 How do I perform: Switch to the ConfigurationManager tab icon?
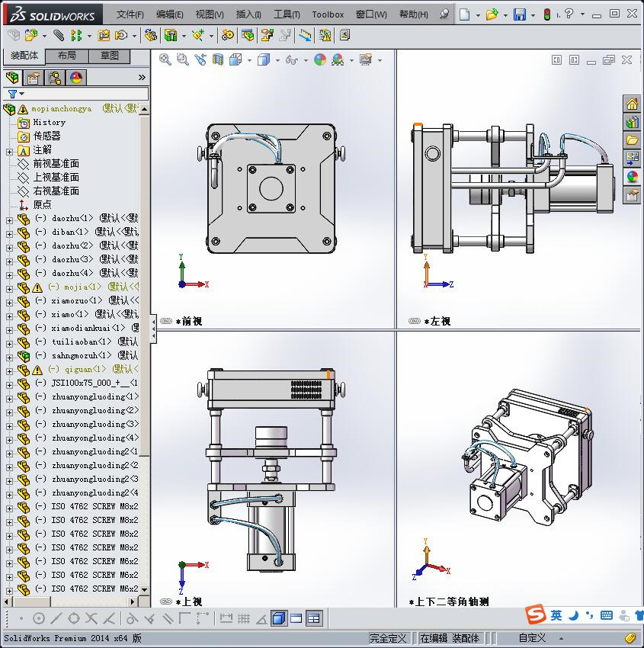pyautogui.click(x=55, y=78)
